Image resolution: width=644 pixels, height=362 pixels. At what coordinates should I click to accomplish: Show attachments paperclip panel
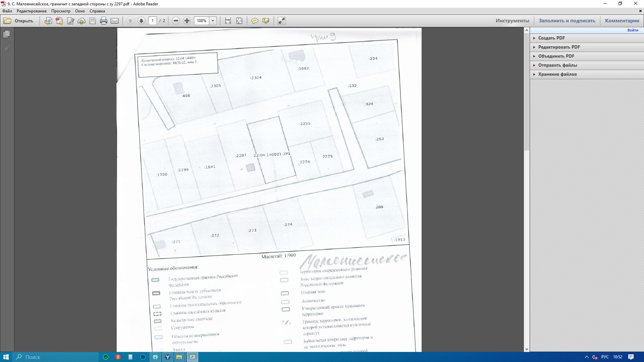6,49
